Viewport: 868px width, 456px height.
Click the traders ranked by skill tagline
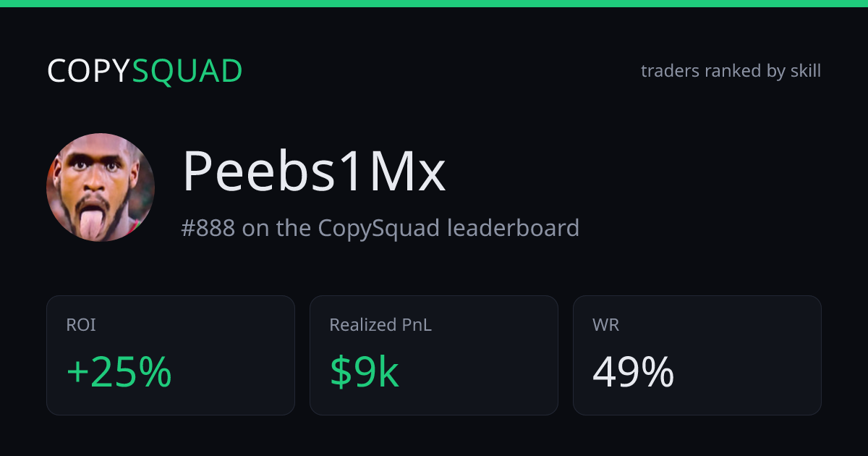pos(731,71)
